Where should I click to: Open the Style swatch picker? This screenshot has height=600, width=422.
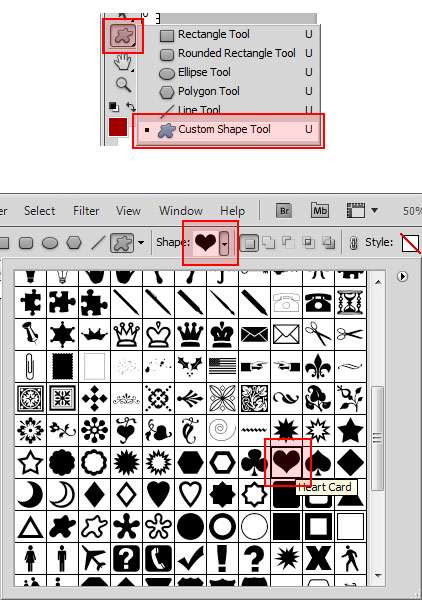[410, 243]
